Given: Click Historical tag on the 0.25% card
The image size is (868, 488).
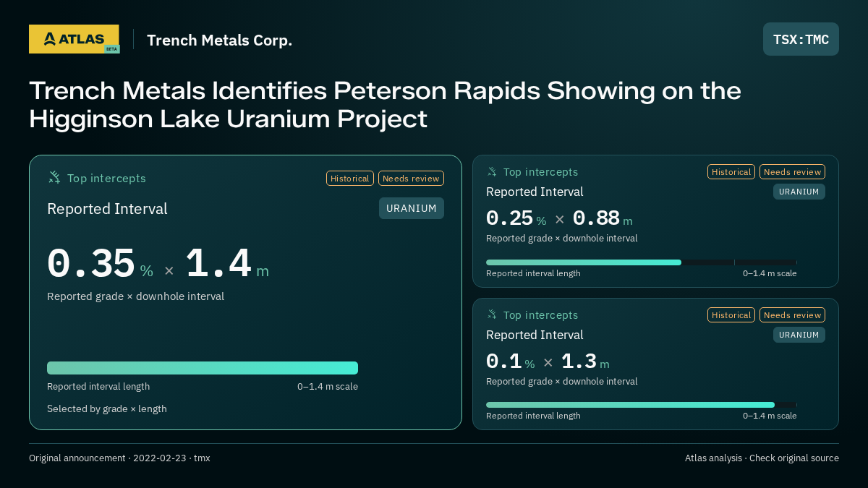Looking at the screenshot, I should pyautogui.click(x=731, y=172).
